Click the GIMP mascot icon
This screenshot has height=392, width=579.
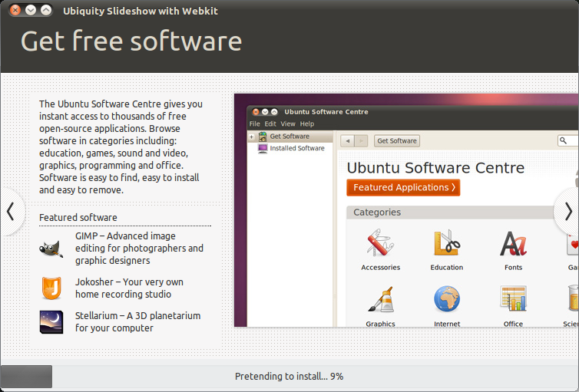click(x=51, y=249)
